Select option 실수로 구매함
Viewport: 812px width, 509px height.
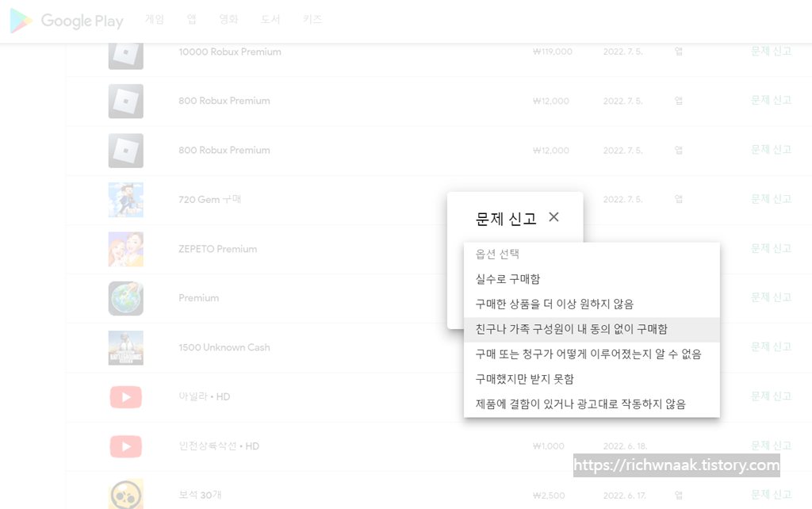tap(592, 279)
